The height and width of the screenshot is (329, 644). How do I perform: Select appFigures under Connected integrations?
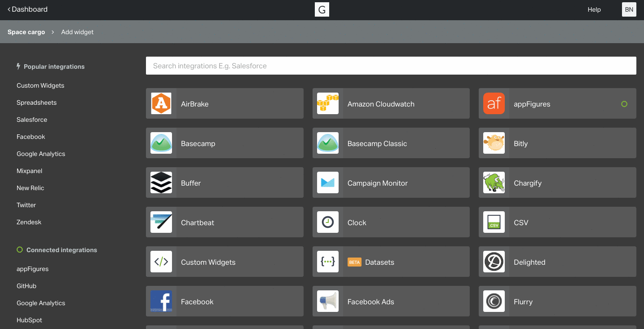(33, 269)
